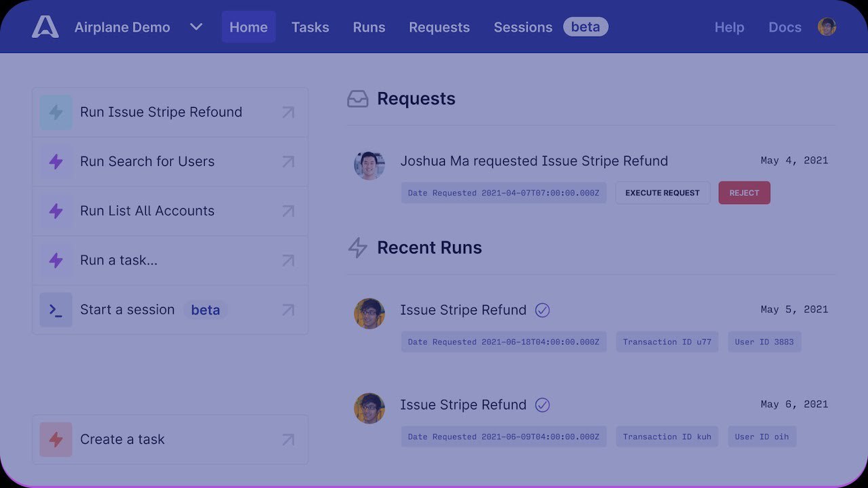
Task: Click success checkmark on May 6 run
Action: [x=542, y=405]
